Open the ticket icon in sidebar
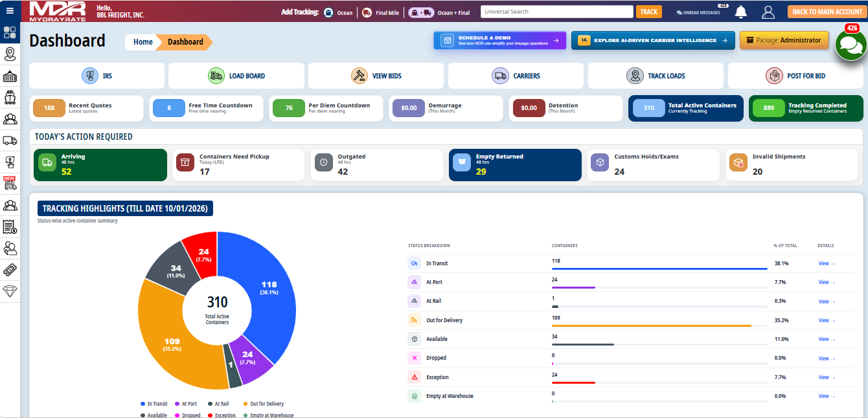868x418 pixels. point(10,270)
